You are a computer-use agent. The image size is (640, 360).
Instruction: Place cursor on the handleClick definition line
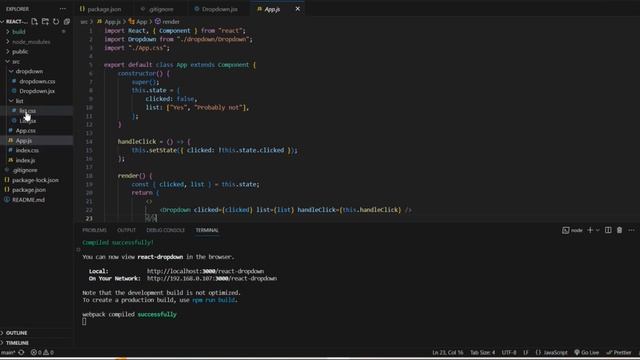point(154,142)
